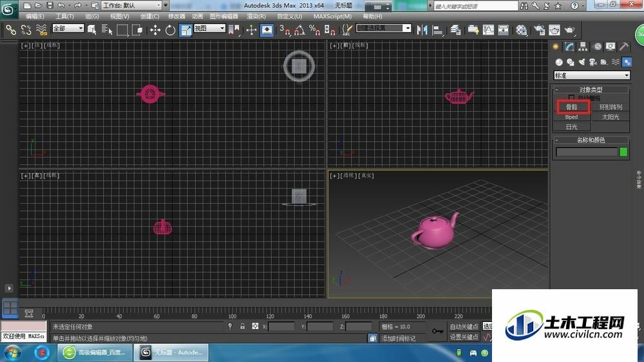The width and height of the screenshot is (644, 362).
Task: Click the 太阳光 sunlight button
Action: pyautogui.click(x=611, y=117)
